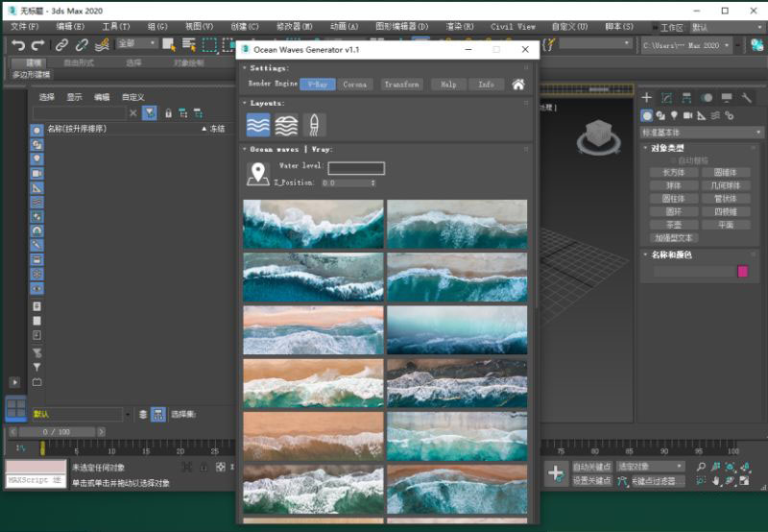Screen dimensions: 768x532
Task: Click the Water level input field
Action: (355, 168)
